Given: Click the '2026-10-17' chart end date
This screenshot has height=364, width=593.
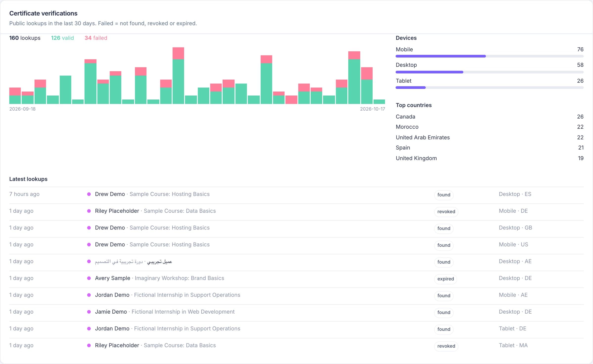Looking at the screenshot, I should coord(372,109).
